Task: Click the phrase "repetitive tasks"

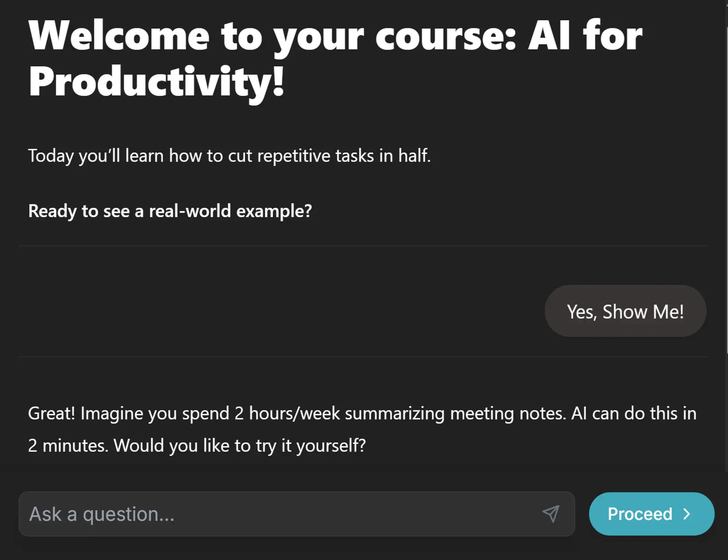Action: pos(316,156)
